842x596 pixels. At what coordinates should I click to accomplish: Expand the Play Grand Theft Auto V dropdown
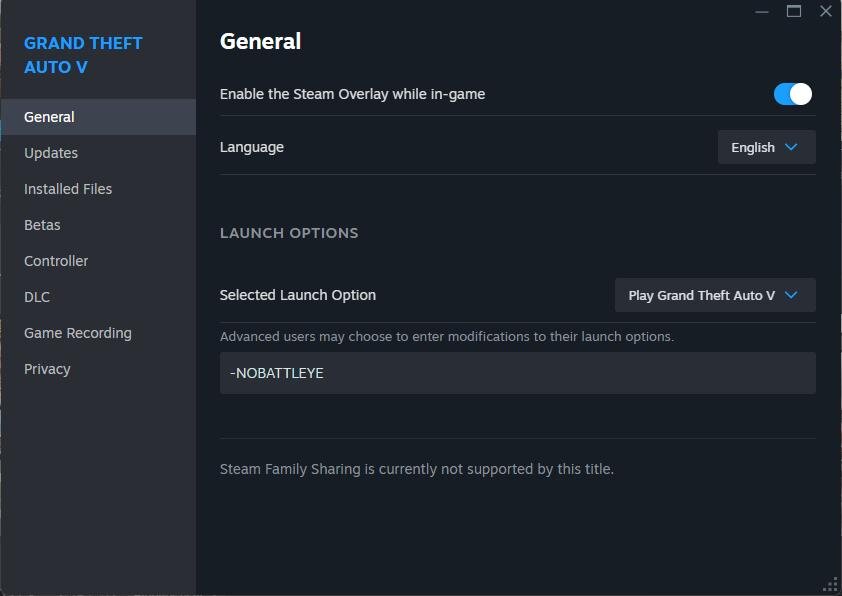pos(715,295)
